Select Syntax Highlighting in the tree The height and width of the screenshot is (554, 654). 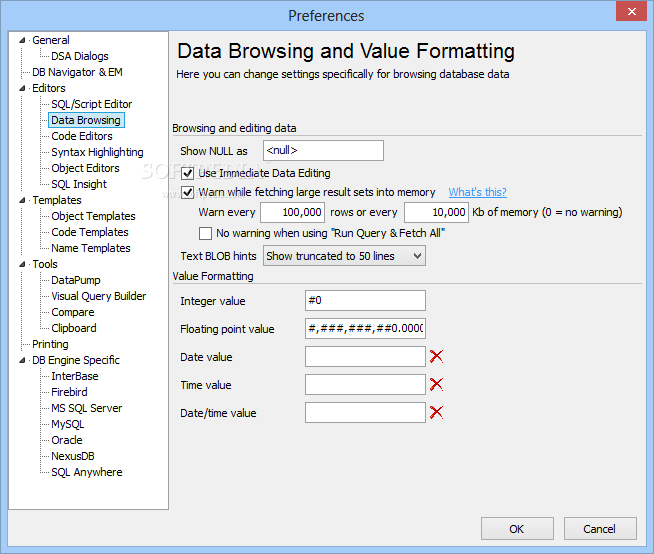pyautogui.click(x=97, y=152)
